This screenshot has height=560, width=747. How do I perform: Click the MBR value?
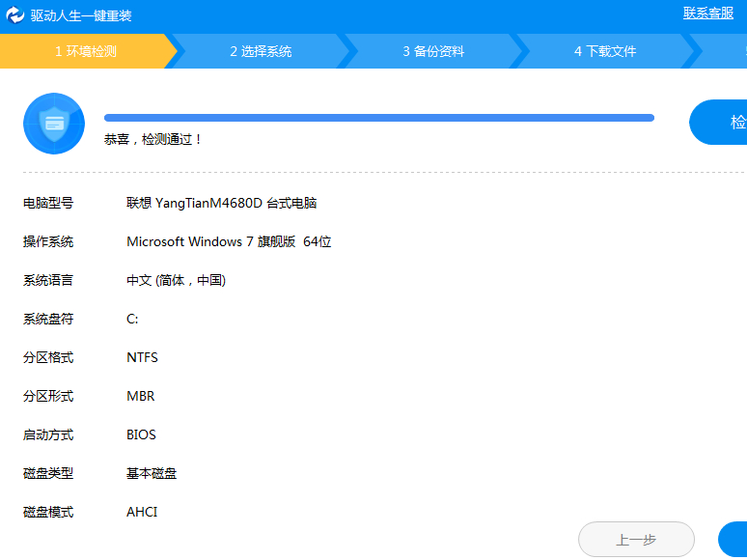pyautogui.click(x=141, y=396)
